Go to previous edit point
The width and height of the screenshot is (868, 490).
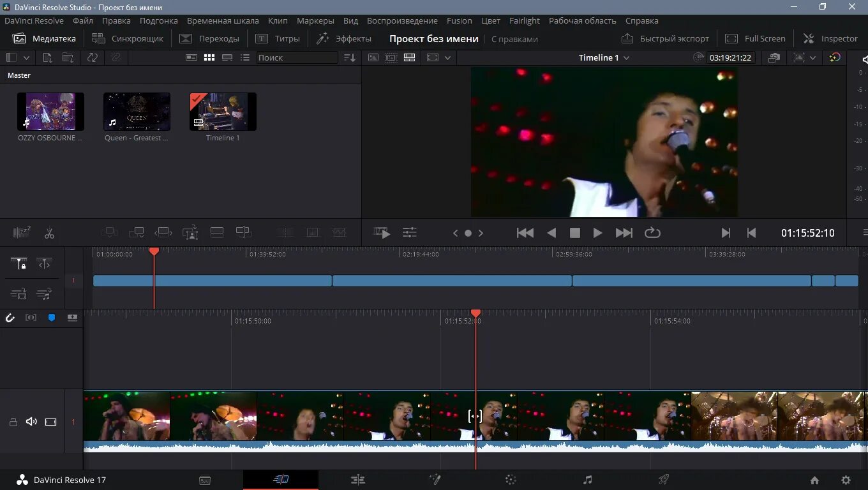pos(751,233)
